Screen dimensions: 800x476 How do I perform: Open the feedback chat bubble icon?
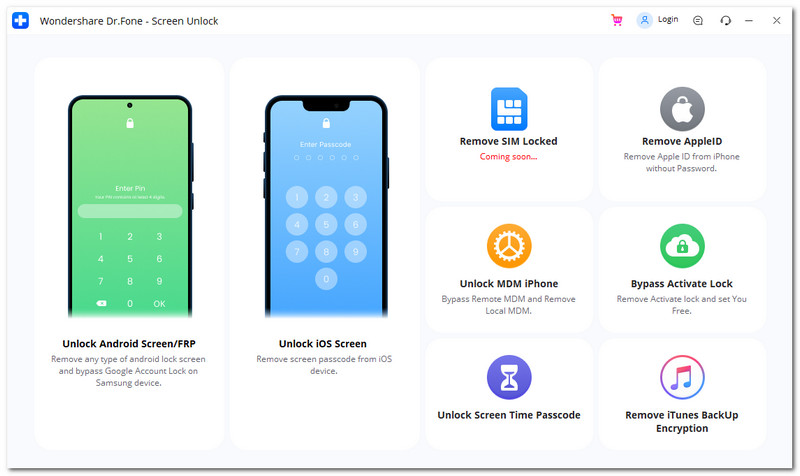click(697, 20)
